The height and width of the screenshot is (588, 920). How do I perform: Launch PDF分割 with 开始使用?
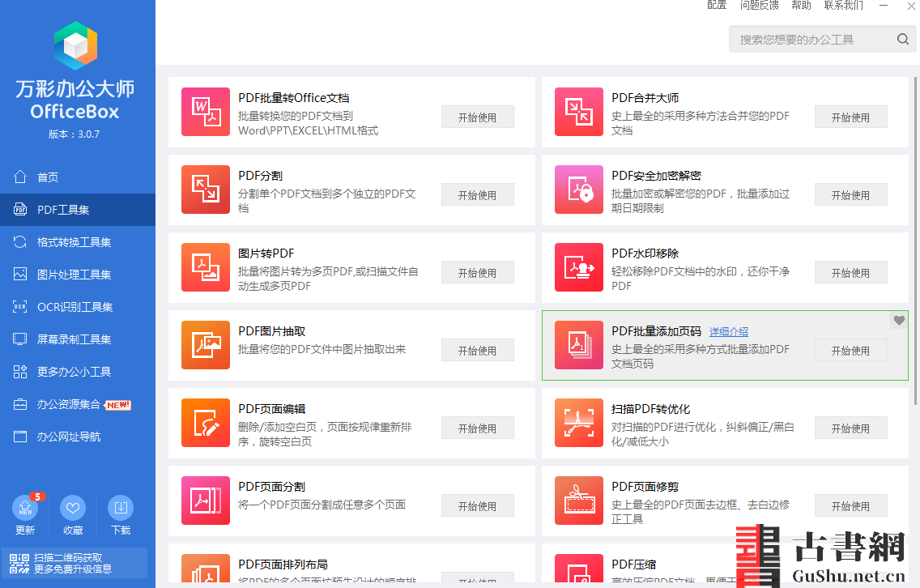tap(478, 195)
